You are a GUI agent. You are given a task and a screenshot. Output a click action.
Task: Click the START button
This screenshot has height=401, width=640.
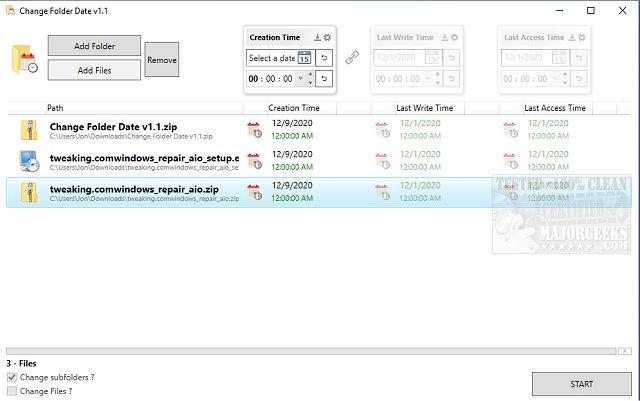point(582,384)
